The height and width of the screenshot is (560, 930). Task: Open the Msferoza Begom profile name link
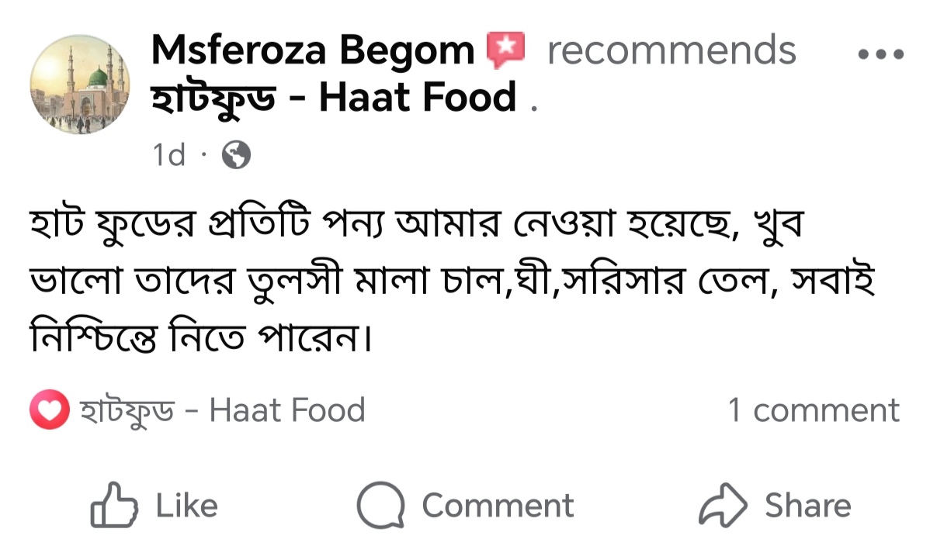(x=312, y=51)
